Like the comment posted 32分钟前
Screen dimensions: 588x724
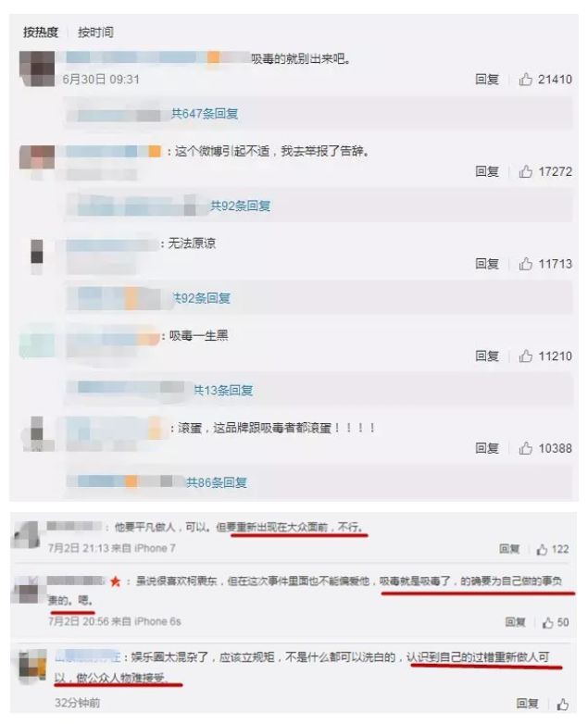pyautogui.click(x=563, y=705)
